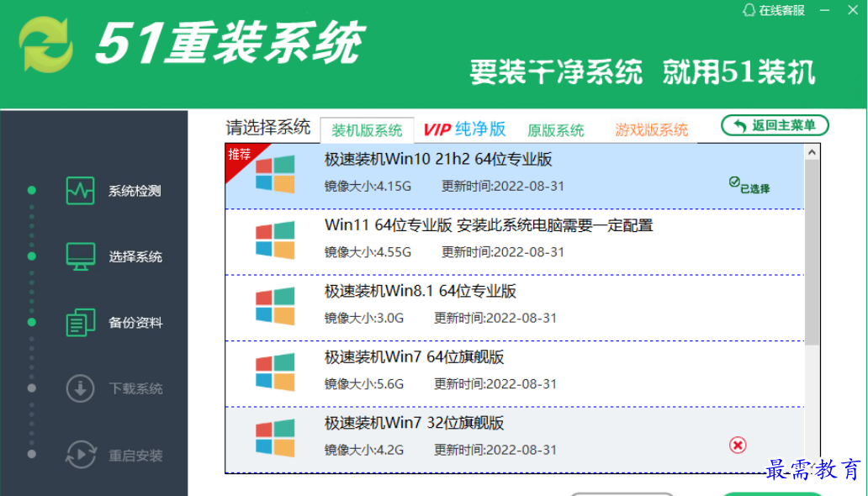The height and width of the screenshot is (496, 868).
Task: Click 镜像大小:4.2G text
Action: 363,450
